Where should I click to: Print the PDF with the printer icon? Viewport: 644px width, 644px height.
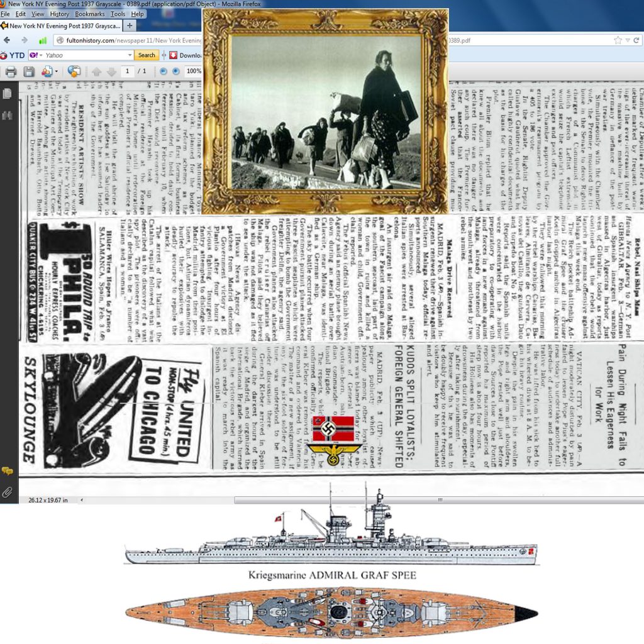click(11, 72)
